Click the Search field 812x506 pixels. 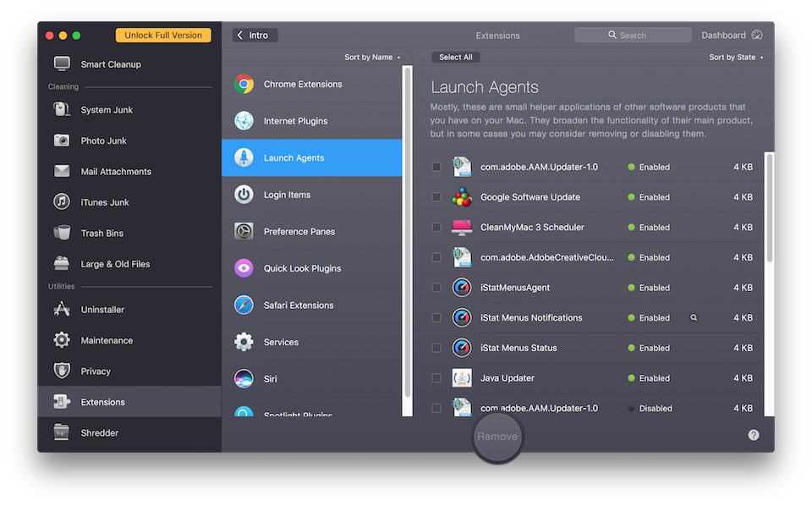pos(633,35)
